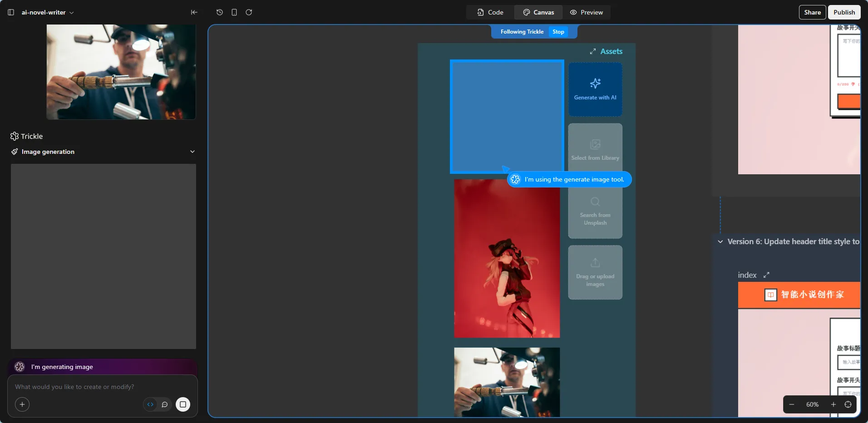Stop generation with square stop button
The image size is (868, 423).
coord(183,404)
